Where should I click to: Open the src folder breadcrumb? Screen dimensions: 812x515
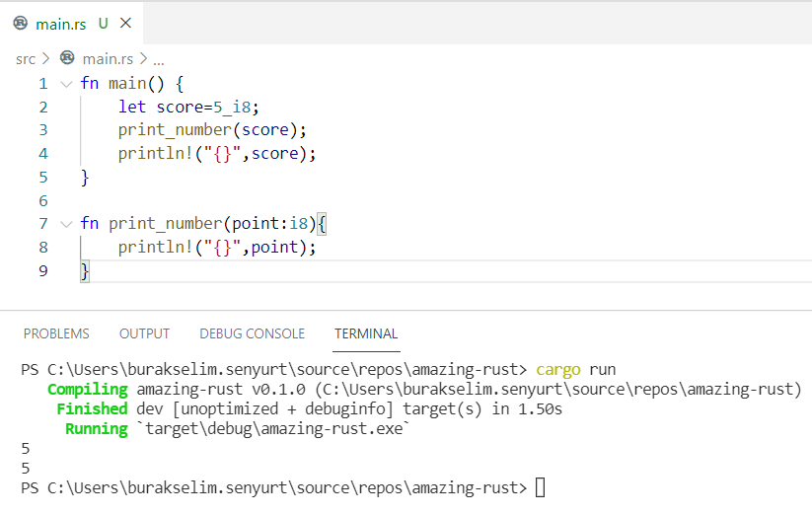pos(25,59)
